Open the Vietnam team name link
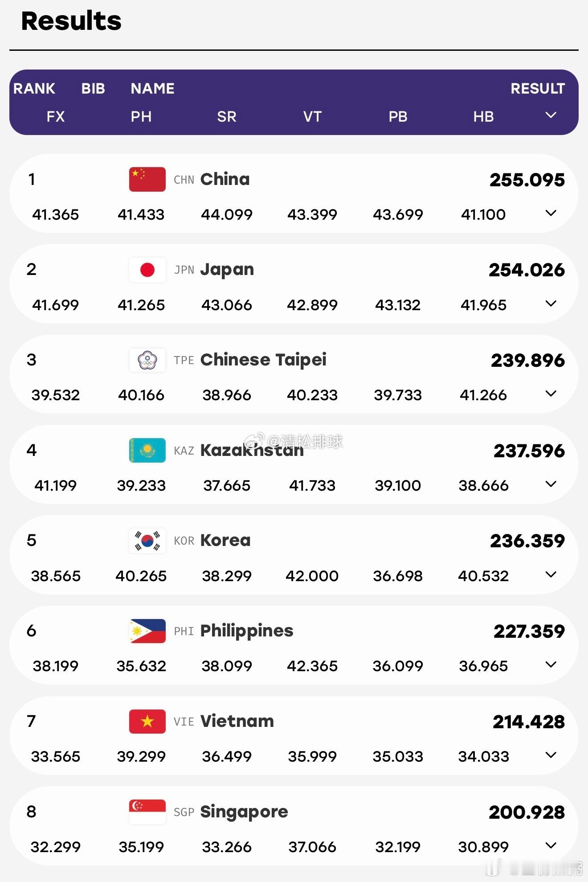 tap(237, 721)
